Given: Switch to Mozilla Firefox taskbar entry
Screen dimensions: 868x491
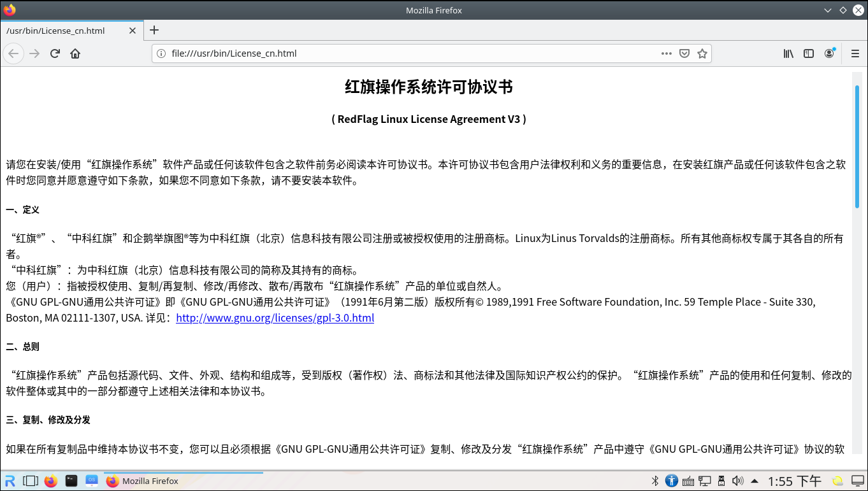Looking at the screenshot, I should [x=182, y=481].
